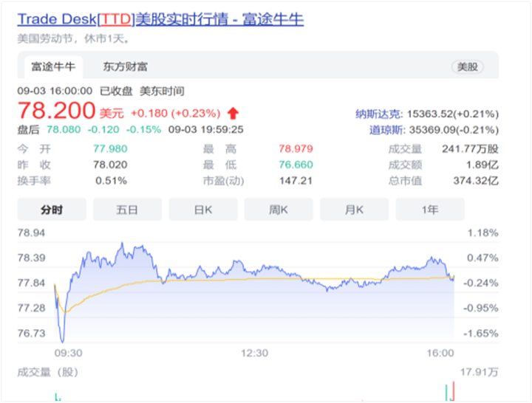Select the 月K chart tab
The height and width of the screenshot is (403, 532).
[x=354, y=210]
